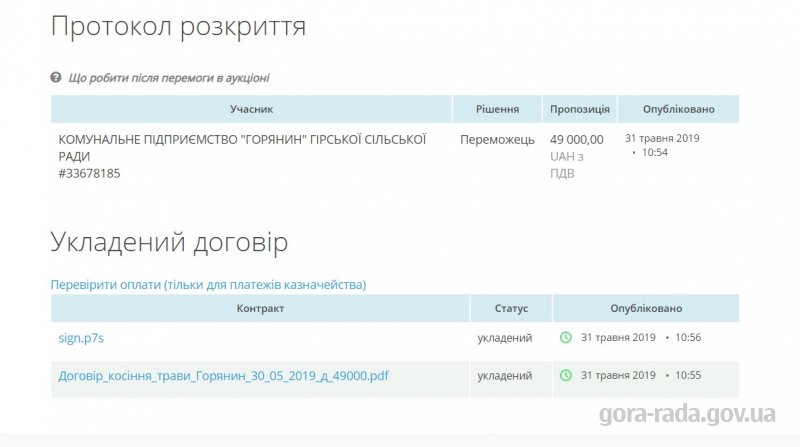
Task: Click the 'Переможець' decision cell
Action: [497, 140]
